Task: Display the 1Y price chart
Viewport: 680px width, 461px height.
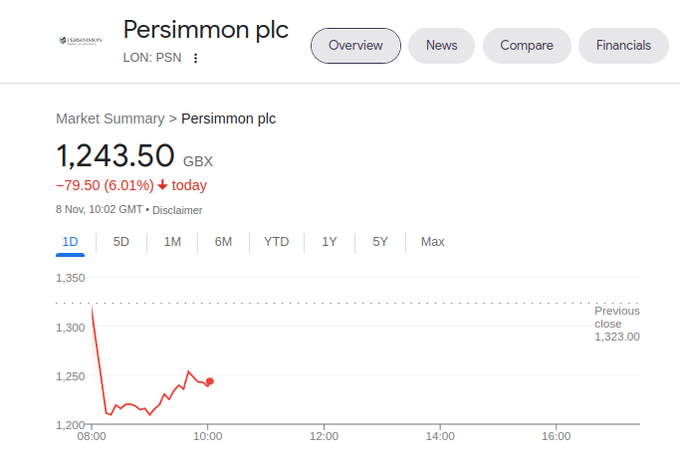Action: click(x=329, y=242)
